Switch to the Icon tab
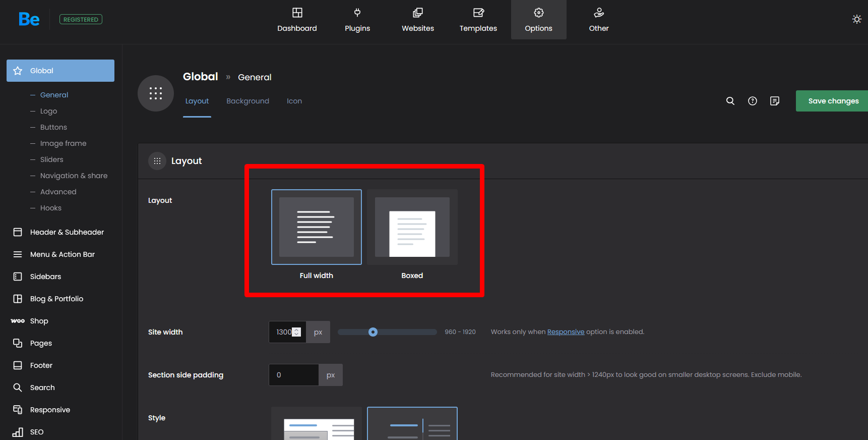This screenshot has height=440, width=868. coord(294,101)
